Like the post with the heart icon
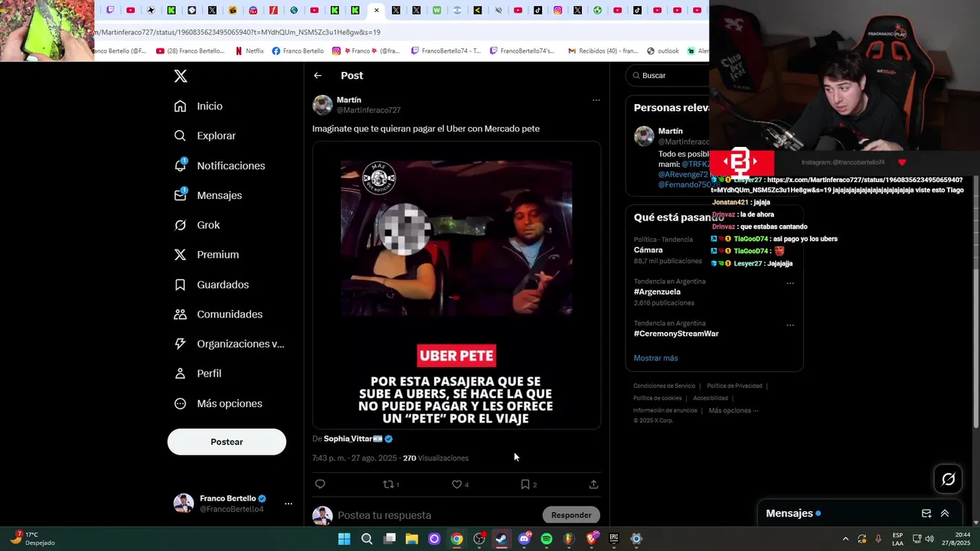 (456, 484)
